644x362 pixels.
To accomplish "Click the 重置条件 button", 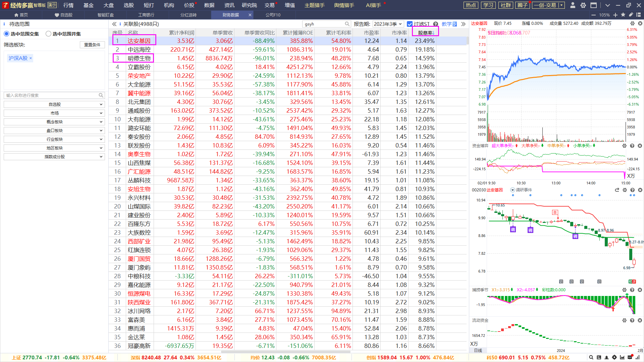I will pyautogui.click(x=92, y=45).
